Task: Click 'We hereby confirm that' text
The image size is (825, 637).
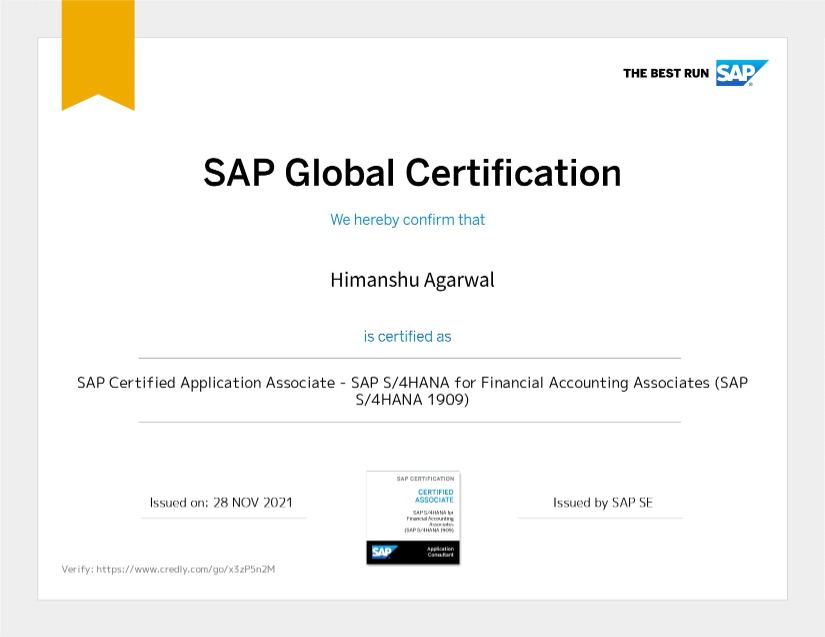Action: click(x=407, y=219)
